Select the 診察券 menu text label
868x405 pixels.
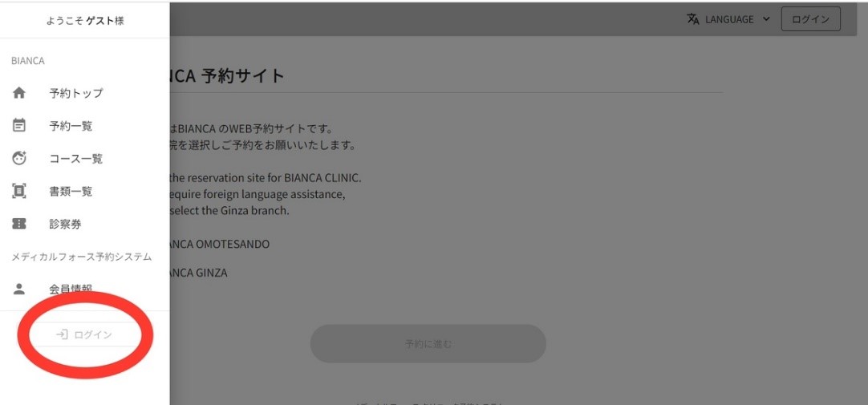[x=65, y=224]
